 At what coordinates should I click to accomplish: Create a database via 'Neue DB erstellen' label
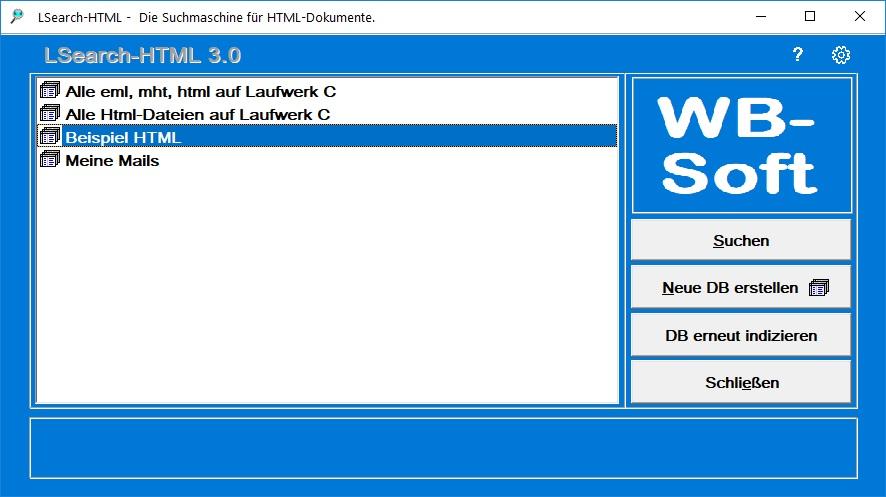point(730,288)
